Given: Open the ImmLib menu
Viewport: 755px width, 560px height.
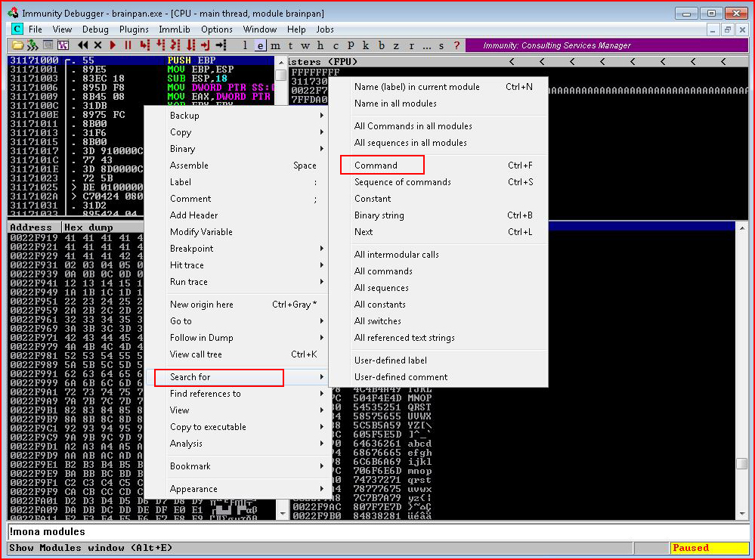Looking at the screenshot, I should coord(175,29).
